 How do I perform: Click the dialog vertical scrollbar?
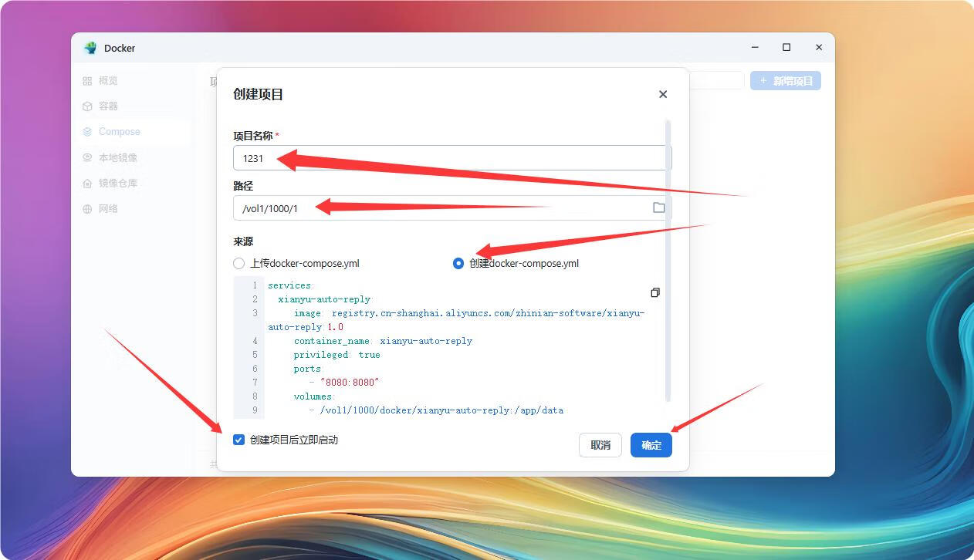pyautogui.click(x=668, y=261)
